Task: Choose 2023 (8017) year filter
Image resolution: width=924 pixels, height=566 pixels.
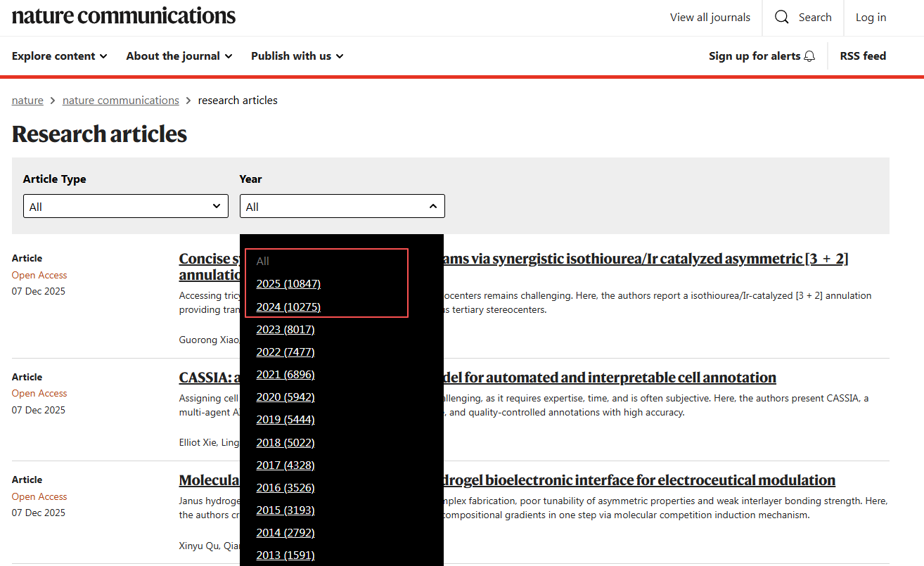Action: pyautogui.click(x=285, y=330)
